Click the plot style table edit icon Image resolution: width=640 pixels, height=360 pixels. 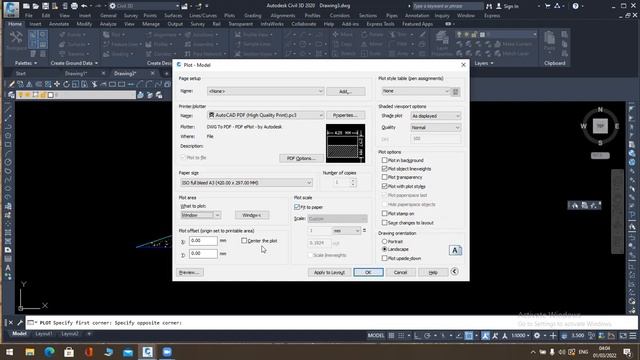456,92
